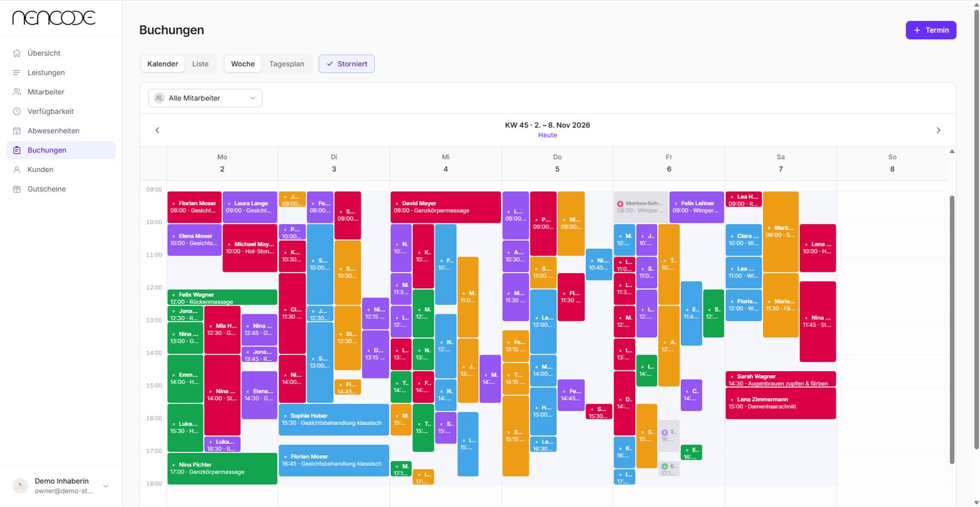Select the Tagesplan view

287,64
